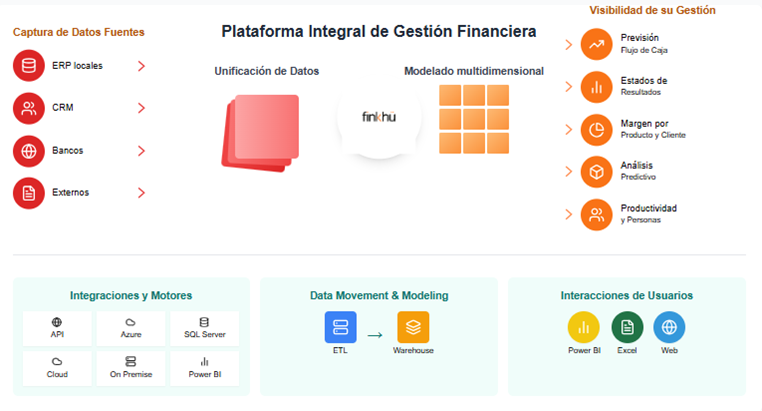Click the finkhu logo circle

click(379, 117)
